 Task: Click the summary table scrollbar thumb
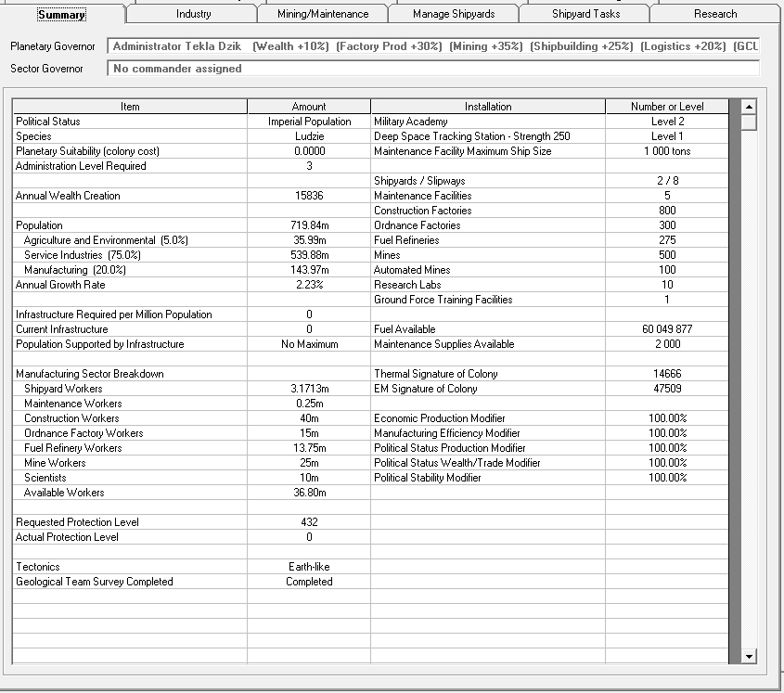click(x=749, y=122)
